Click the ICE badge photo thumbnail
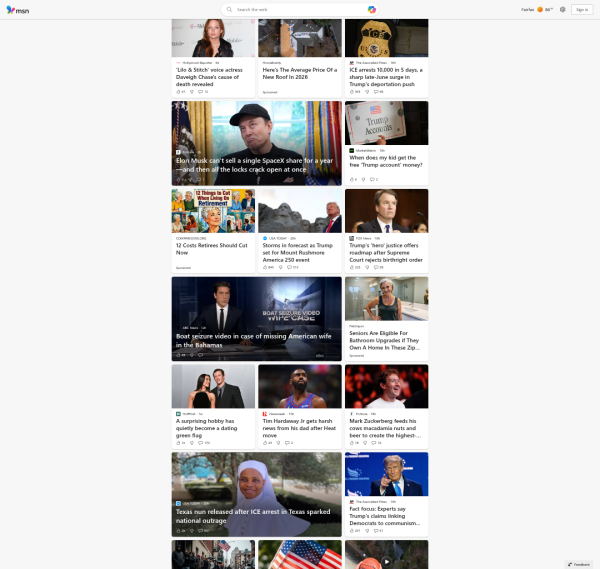 (x=386, y=38)
